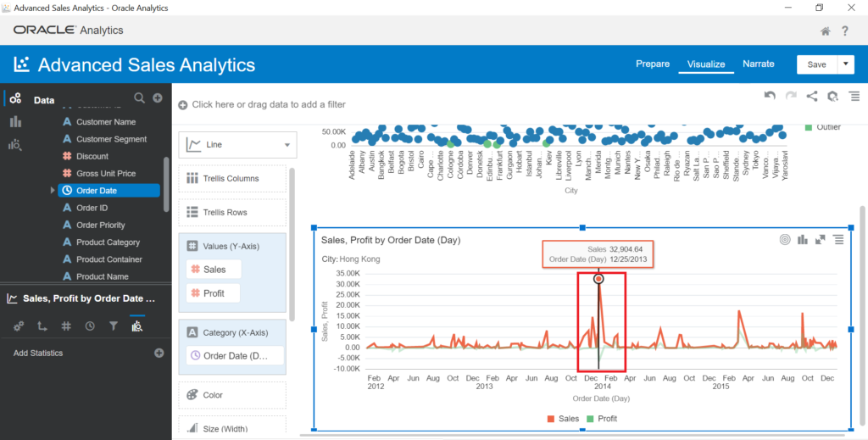Viewport: 868px width, 440px height.
Task: Maximize the line chart visualization
Action: [x=821, y=240]
